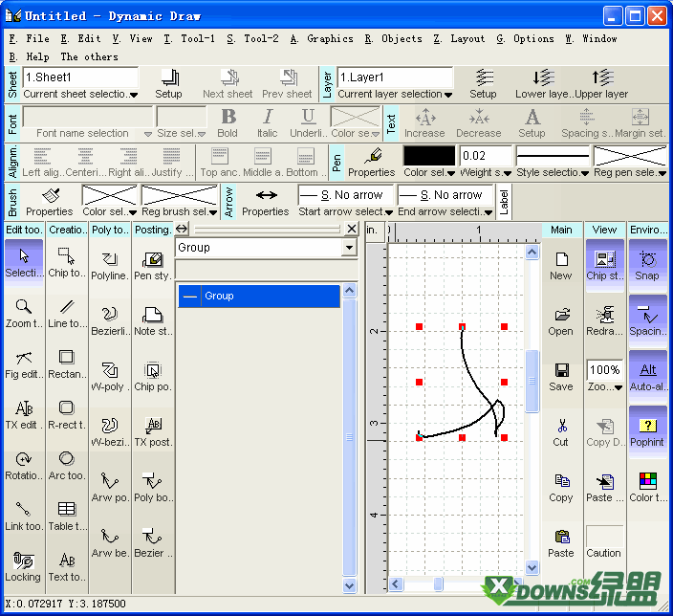Click the black pen color swatch
Viewport: 673px width, 616px height.
point(429,155)
